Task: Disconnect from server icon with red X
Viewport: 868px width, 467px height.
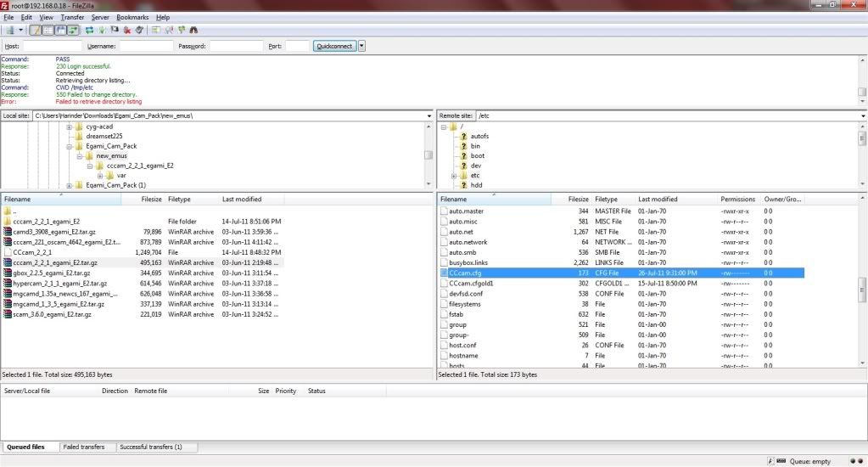Action: (x=127, y=30)
